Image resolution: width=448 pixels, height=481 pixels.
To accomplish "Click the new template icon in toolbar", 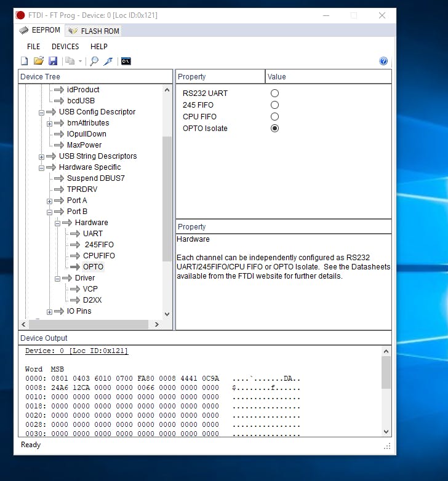I will coord(25,61).
